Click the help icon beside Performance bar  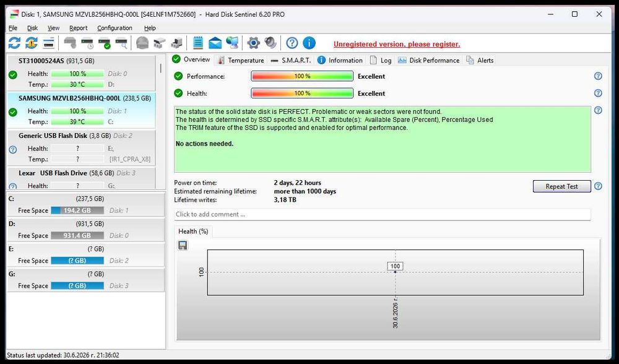[x=598, y=76]
